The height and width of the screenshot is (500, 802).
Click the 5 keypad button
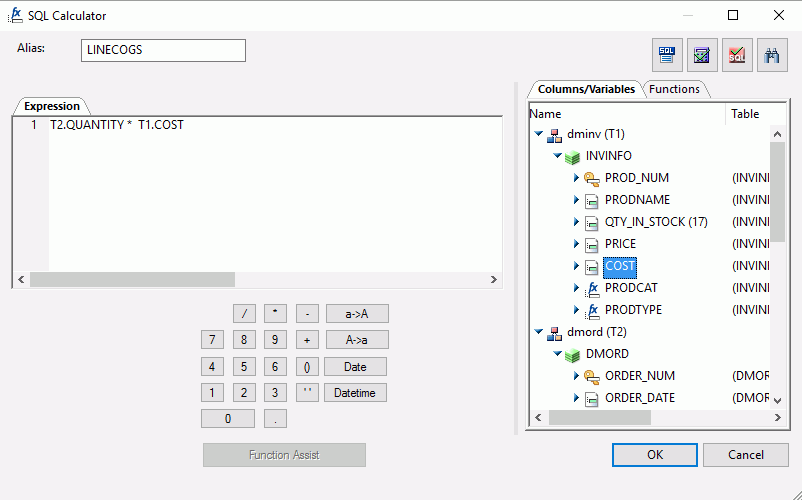point(244,367)
